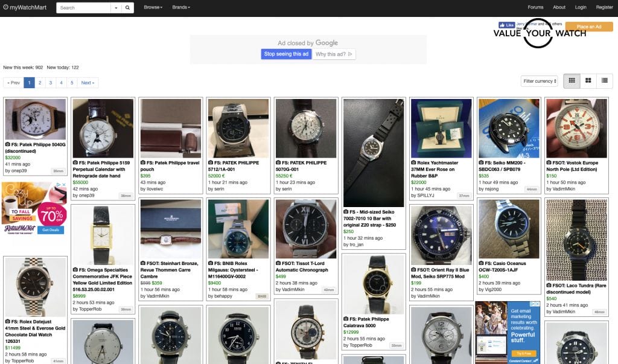The image size is (618, 364).
Task: Click camera icon on Tissot T-Lord listing
Action: 278,263
